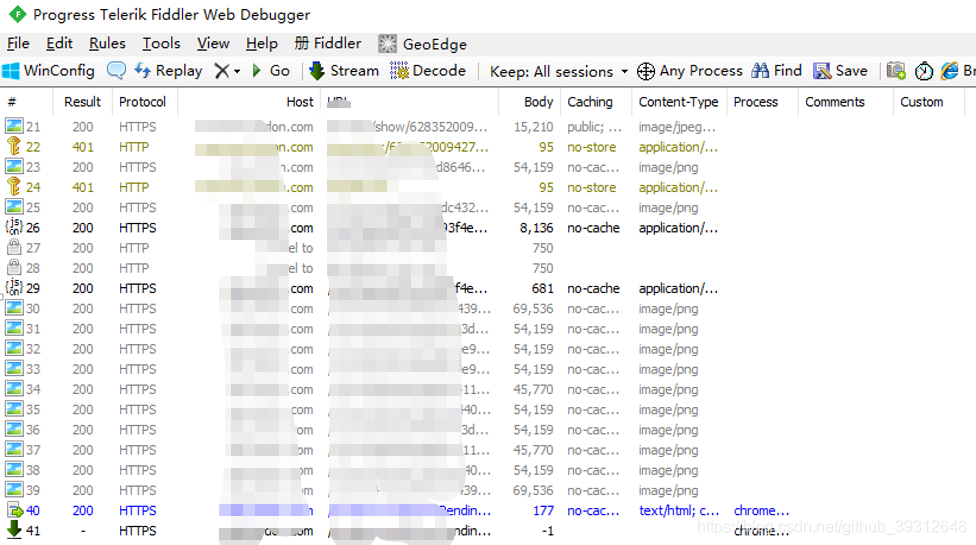Open the Help menu
The height and width of the screenshot is (545, 976).
coord(261,44)
